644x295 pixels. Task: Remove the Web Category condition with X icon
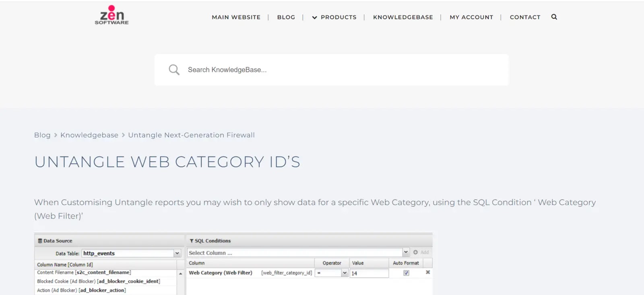(428, 272)
